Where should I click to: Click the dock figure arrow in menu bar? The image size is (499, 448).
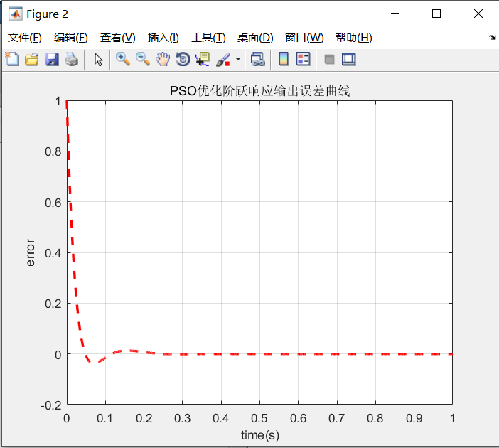[x=493, y=37]
